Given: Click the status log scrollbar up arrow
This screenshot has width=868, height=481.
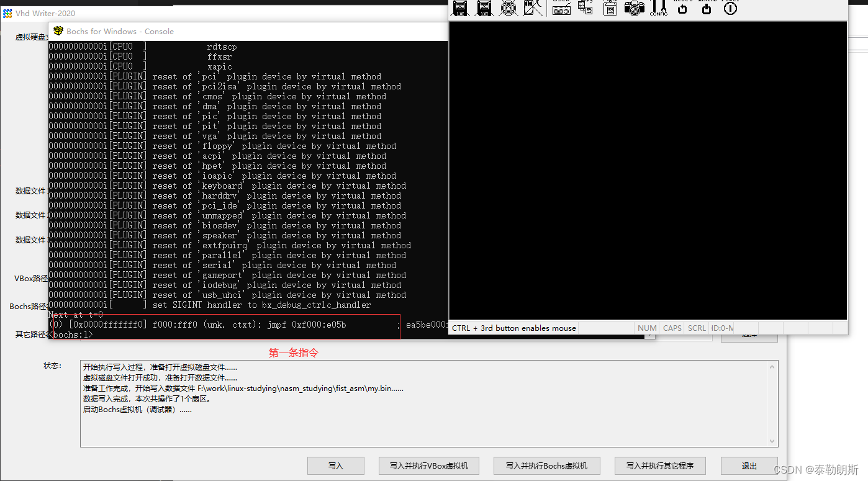Looking at the screenshot, I should click(x=773, y=367).
